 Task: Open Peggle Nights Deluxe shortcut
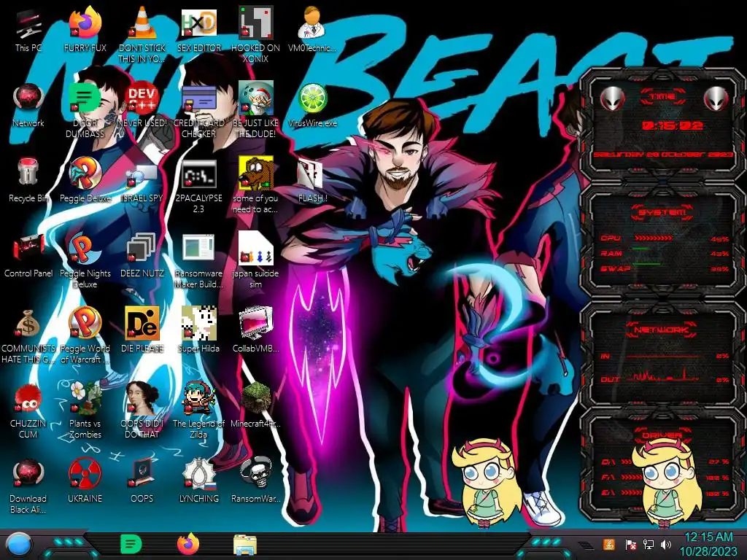pos(85,249)
